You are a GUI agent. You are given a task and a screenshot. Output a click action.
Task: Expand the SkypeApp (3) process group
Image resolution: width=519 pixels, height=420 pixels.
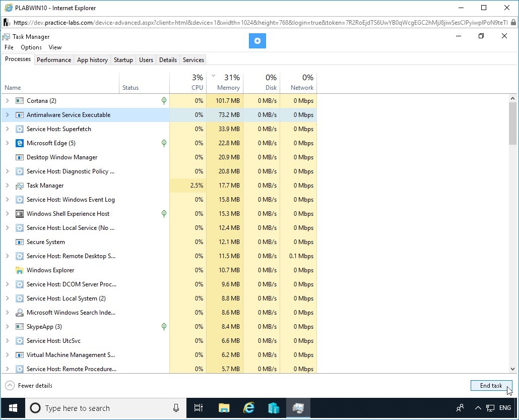(x=7, y=327)
